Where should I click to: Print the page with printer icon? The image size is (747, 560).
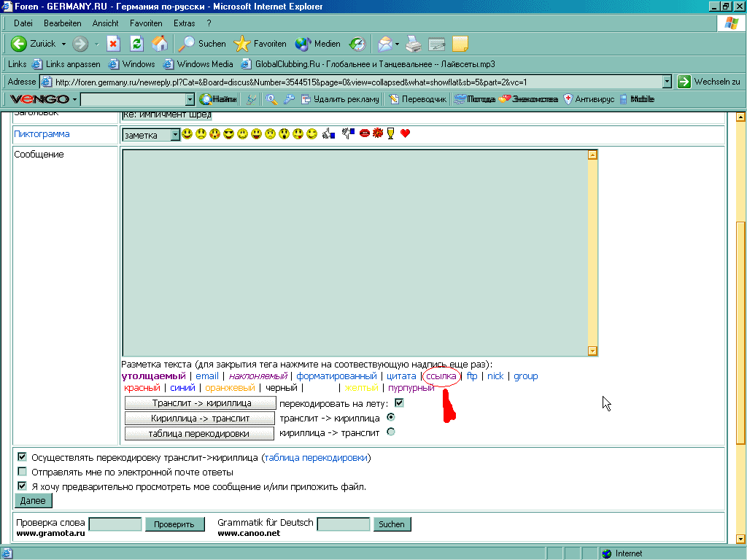click(414, 44)
